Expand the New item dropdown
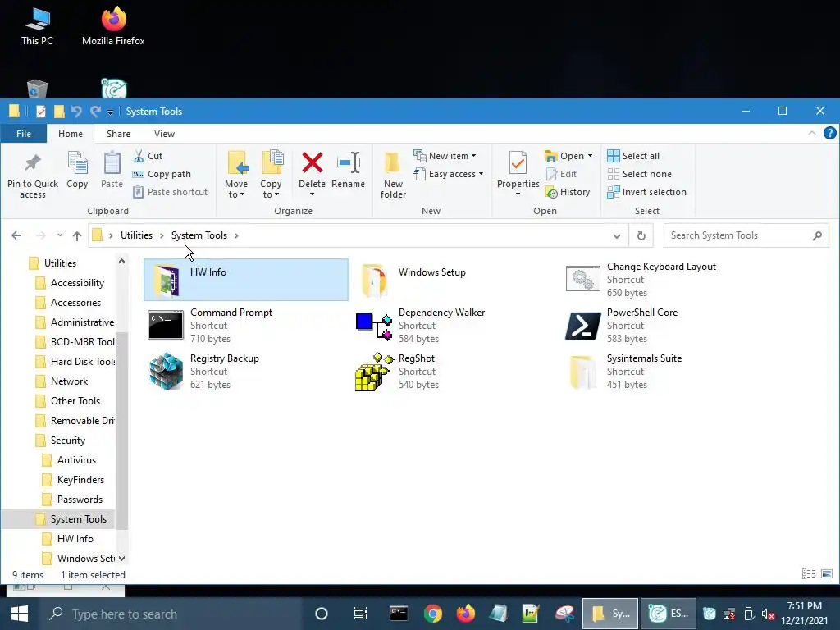 pos(473,156)
